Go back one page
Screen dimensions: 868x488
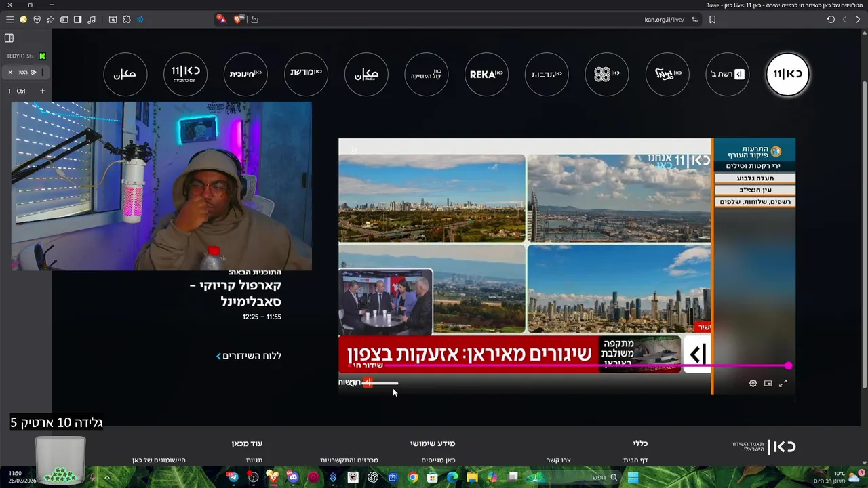[858, 20]
